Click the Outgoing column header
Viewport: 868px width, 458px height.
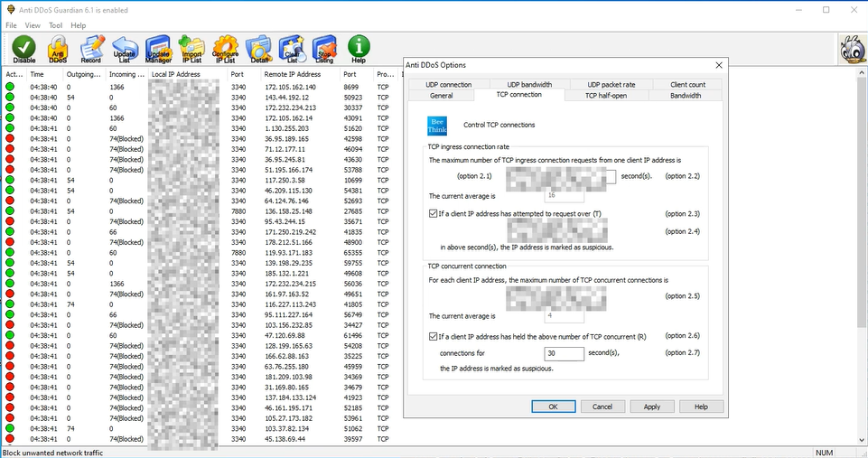tap(84, 74)
